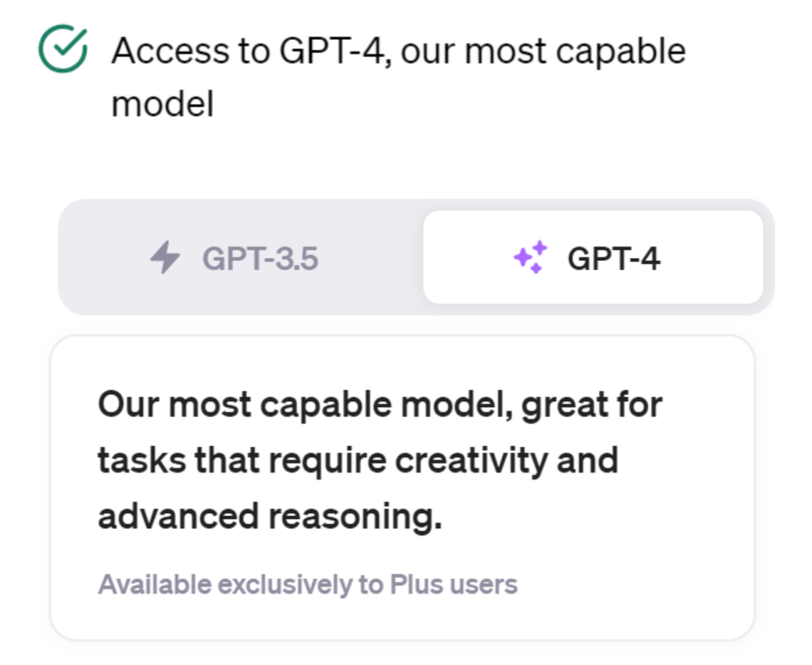Click the word "model" under the Access line
Image resolution: width=812 pixels, height=665 pixels.
(162, 104)
